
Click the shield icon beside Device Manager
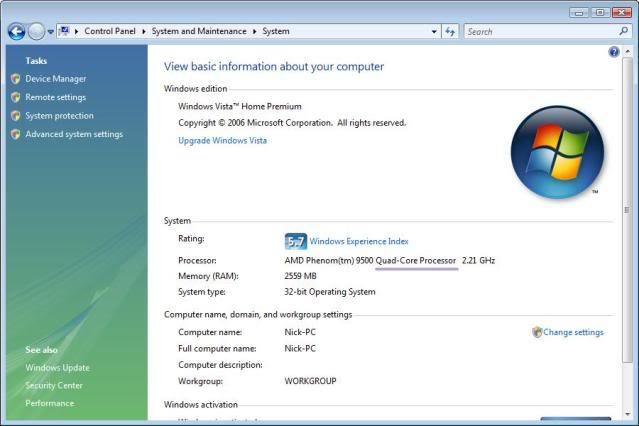point(16,79)
